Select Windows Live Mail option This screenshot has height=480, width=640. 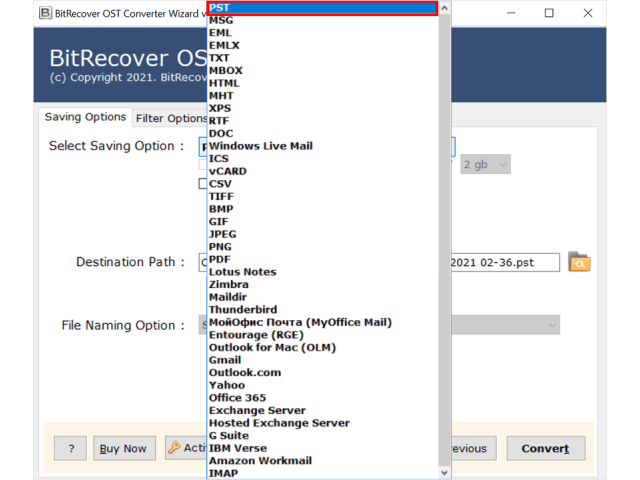tap(322, 146)
